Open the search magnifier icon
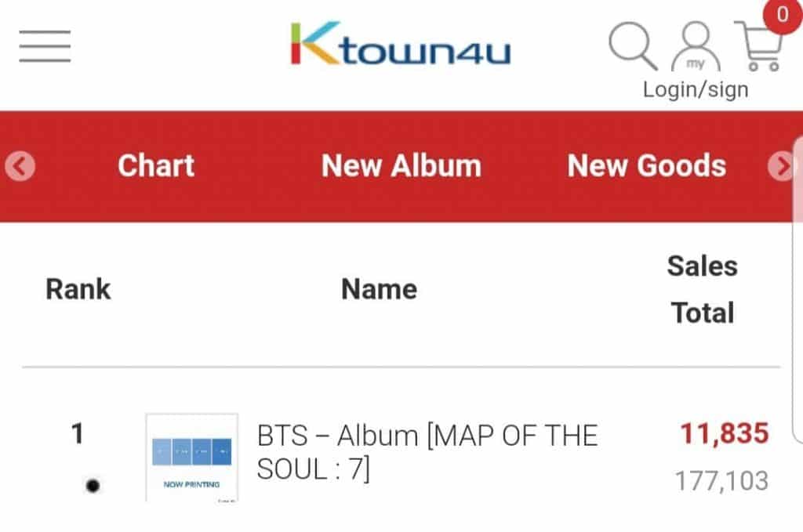Image resolution: width=803 pixels, height=532 pixels. pyautogui.click(x=632, y=45)
